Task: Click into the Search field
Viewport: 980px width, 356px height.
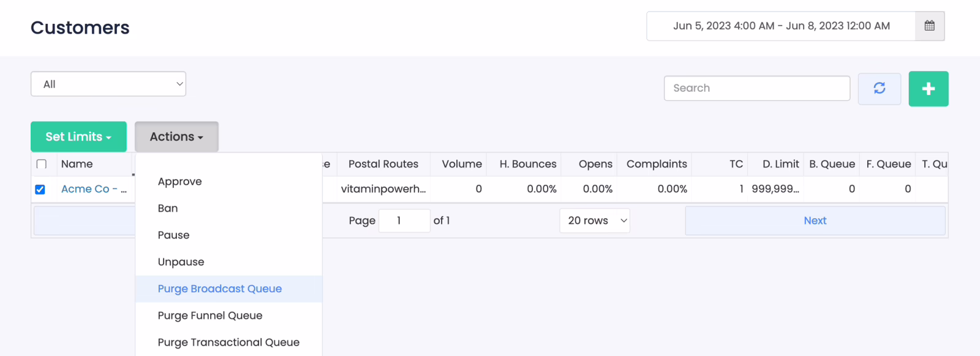Action: tap(757, 88)
